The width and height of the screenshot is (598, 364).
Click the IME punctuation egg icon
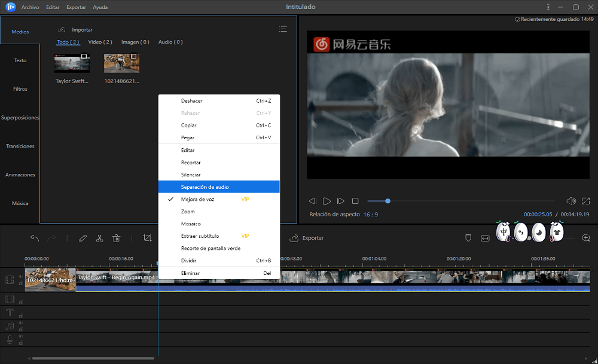point(521,231)
